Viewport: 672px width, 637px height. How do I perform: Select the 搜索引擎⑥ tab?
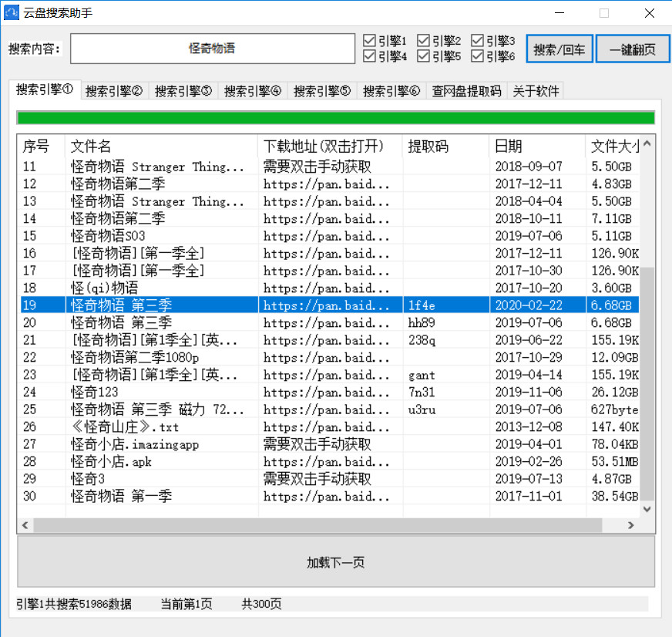point(391,91)
